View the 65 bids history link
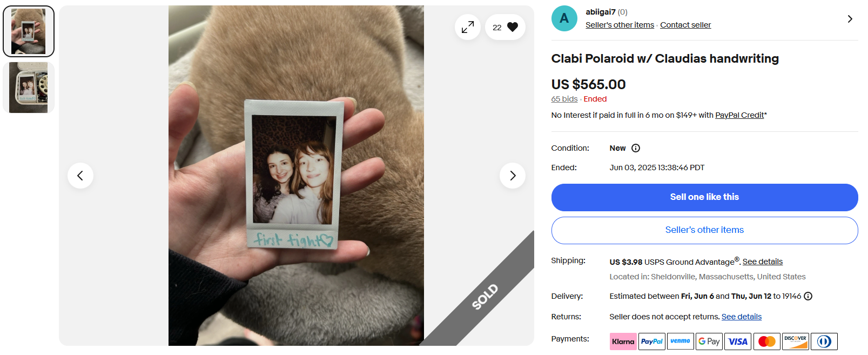This screenshot has width=868, height=355. click(x=564, y=99)
